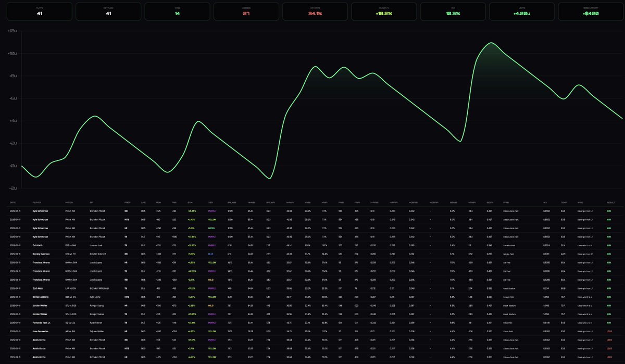The height and width of the screenshot is (364, 625).
Task: Click the +18.2% average EV card
Action: [384, 11]
